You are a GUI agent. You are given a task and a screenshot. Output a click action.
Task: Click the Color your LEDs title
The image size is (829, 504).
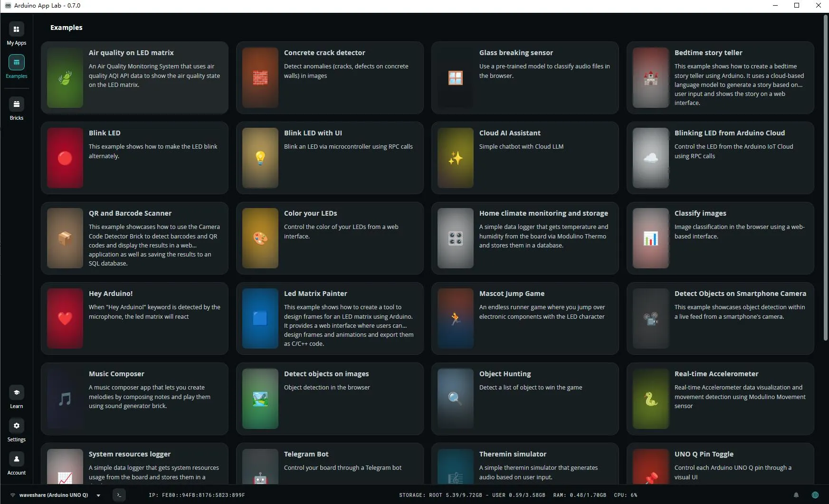pos(310,213)
